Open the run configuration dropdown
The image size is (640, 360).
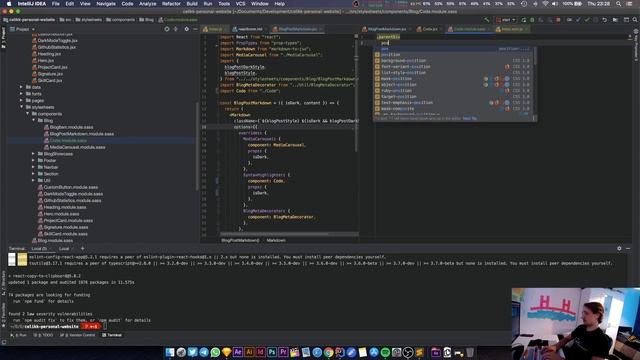505,20
